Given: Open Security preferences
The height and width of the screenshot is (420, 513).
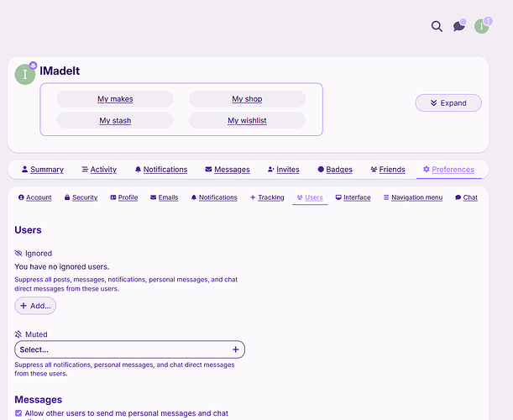Looking at the screenshot, I should [x=81, y=197].
